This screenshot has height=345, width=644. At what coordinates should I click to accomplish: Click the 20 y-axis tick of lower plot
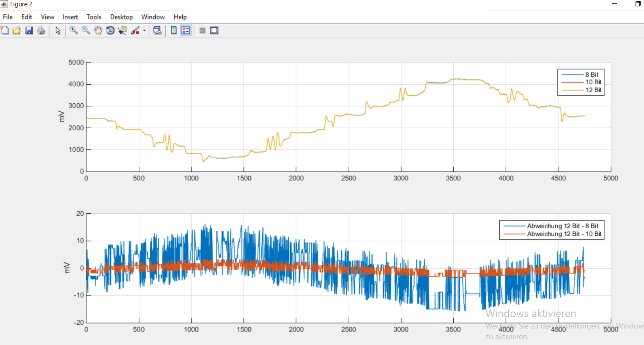coord(80,214)
